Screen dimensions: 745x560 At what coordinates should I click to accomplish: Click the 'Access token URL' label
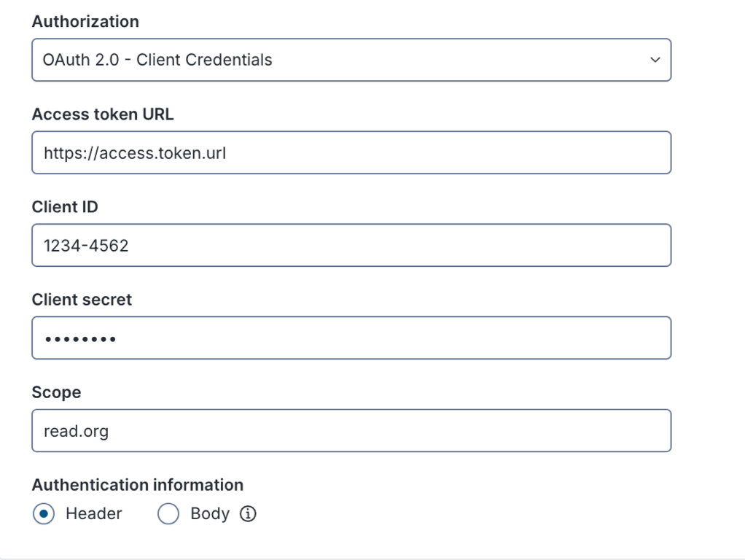[103, 114]
